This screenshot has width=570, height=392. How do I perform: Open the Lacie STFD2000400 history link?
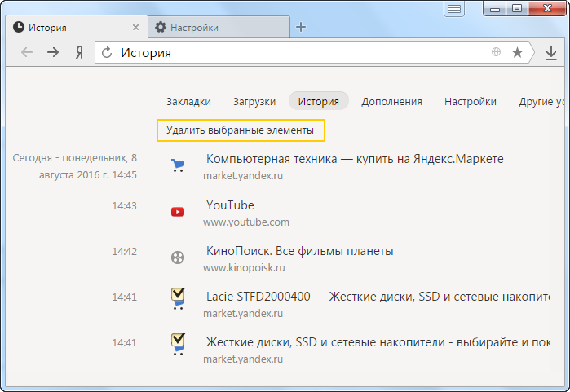point(378,297)
